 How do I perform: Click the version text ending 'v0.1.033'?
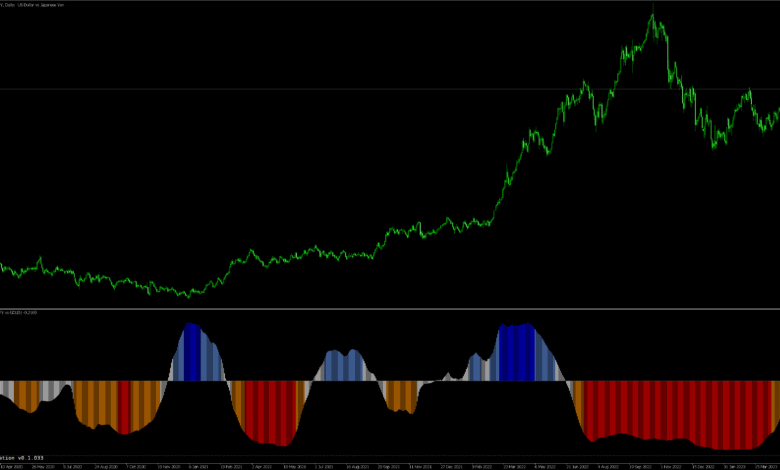coord(21,458)
